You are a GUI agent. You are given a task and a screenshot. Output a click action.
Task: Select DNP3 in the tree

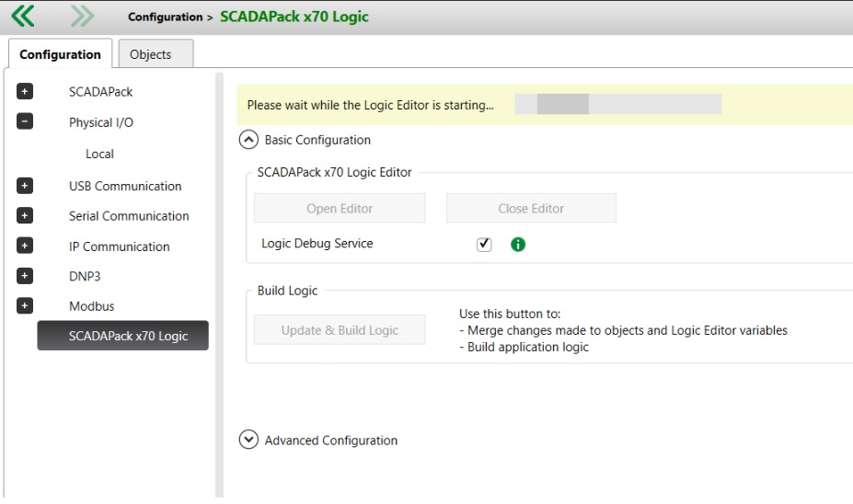point(85,276)
